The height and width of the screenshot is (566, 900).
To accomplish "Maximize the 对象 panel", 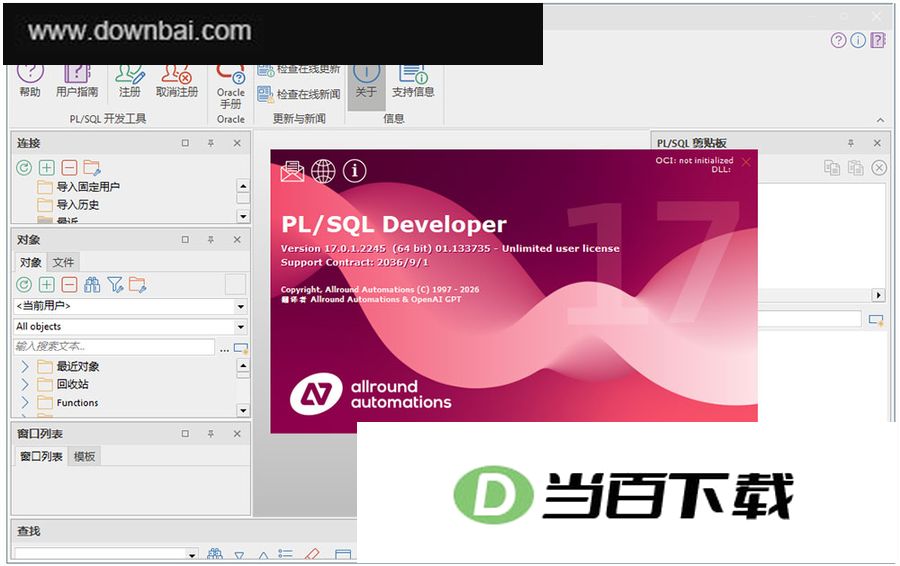I will point(185,239).
